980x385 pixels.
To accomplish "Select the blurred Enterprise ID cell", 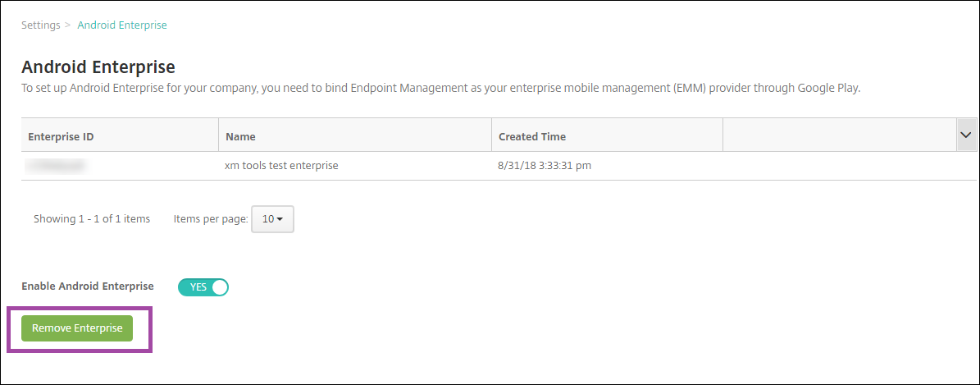I will pyautogui.click(x=56, y=166).
